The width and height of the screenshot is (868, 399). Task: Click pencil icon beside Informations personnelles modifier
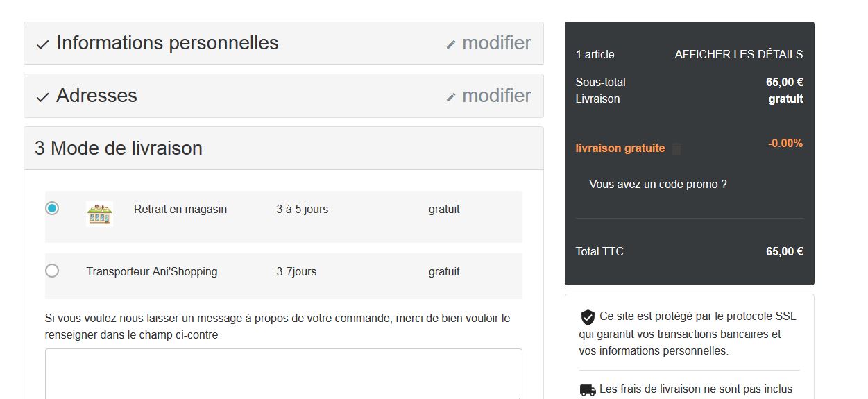451,44
